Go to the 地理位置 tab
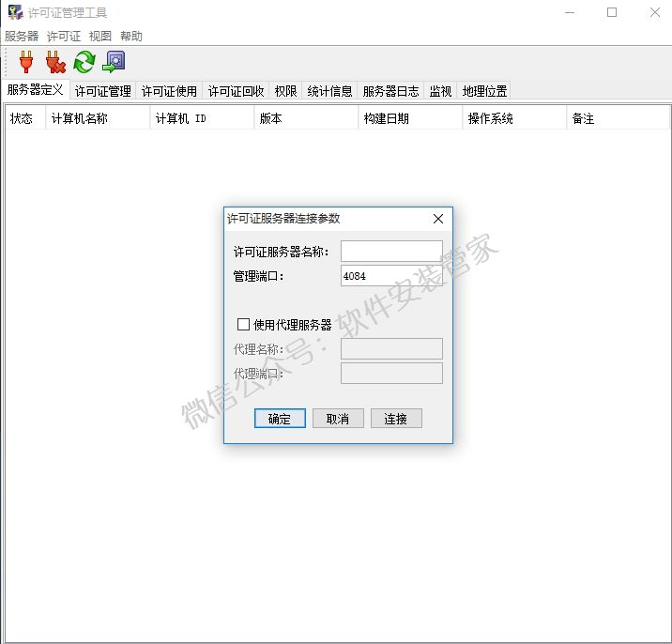The height and width of the screenshot is (644, 672). point(484,91)
